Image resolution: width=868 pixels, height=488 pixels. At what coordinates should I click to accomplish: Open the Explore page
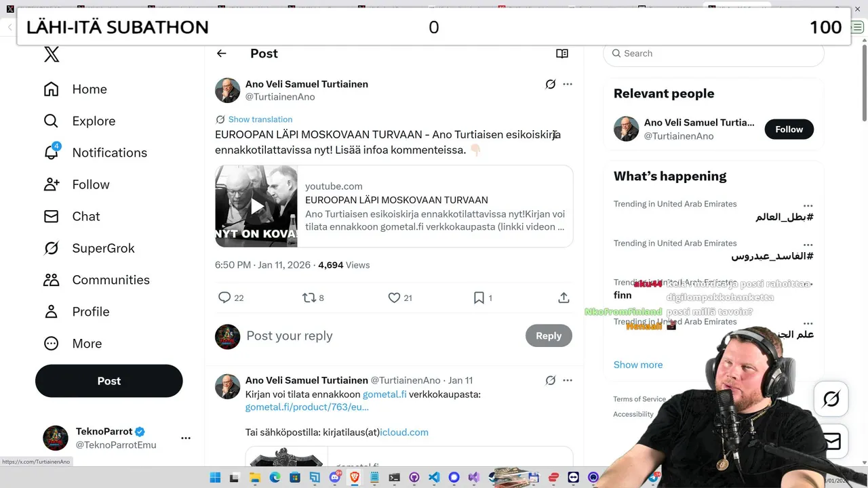[79, 121]
